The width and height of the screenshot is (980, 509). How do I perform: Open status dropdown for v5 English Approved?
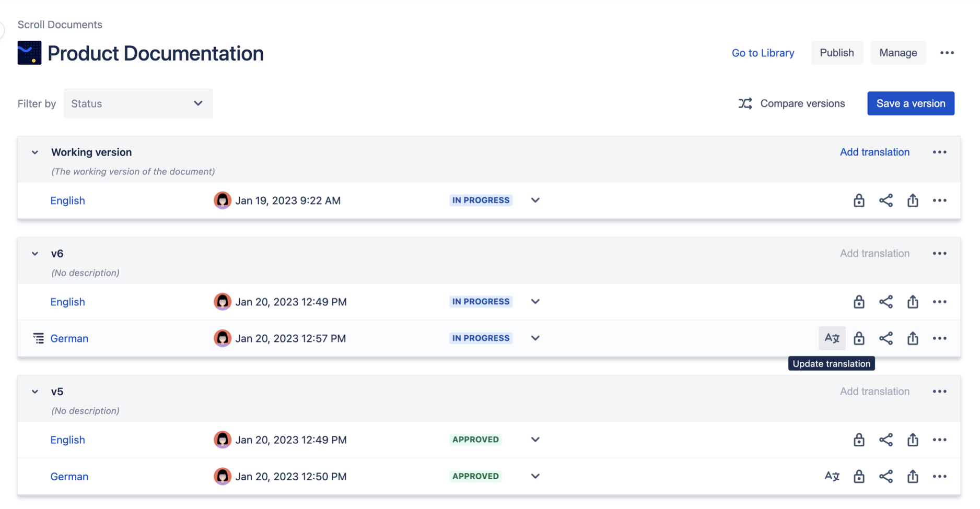[x=535, y=440]
